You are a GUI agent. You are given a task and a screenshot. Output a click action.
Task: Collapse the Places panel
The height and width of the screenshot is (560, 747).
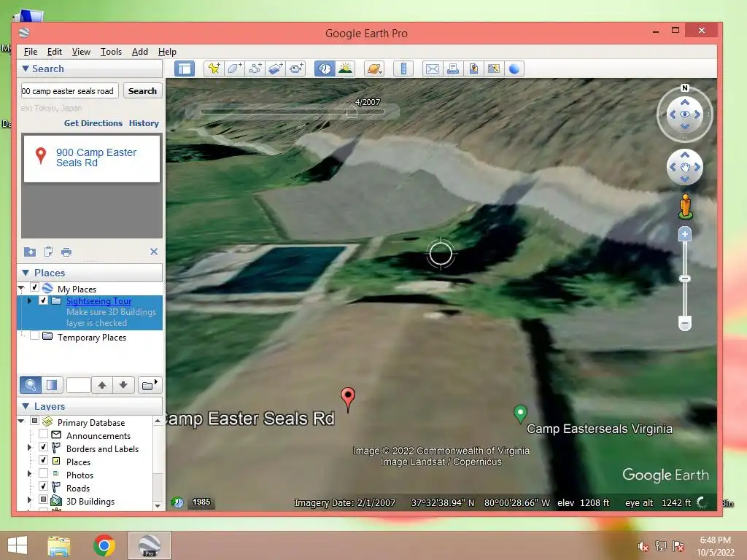click(26, 273)
